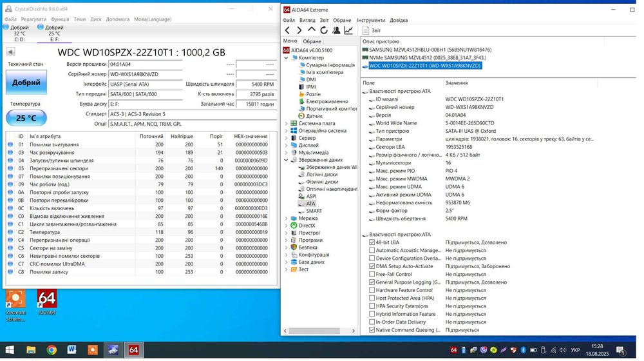Open Google Chrome from the taskbar
This screenshot has height=361, width=644.
click(52, 350)
